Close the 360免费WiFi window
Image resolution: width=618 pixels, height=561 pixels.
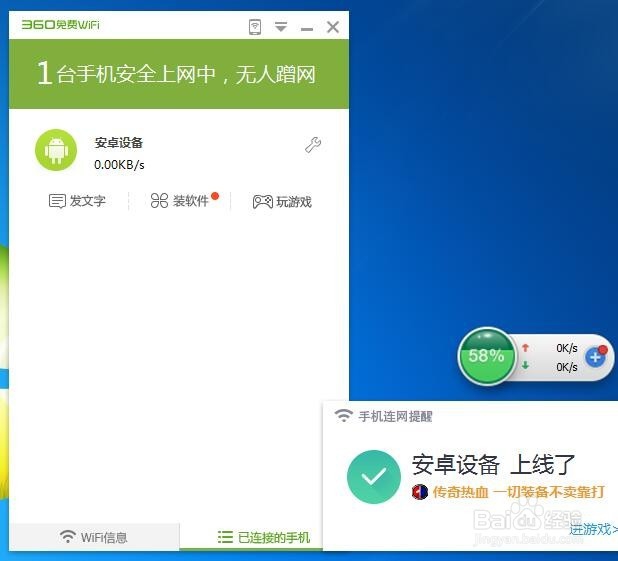[333, 27]
